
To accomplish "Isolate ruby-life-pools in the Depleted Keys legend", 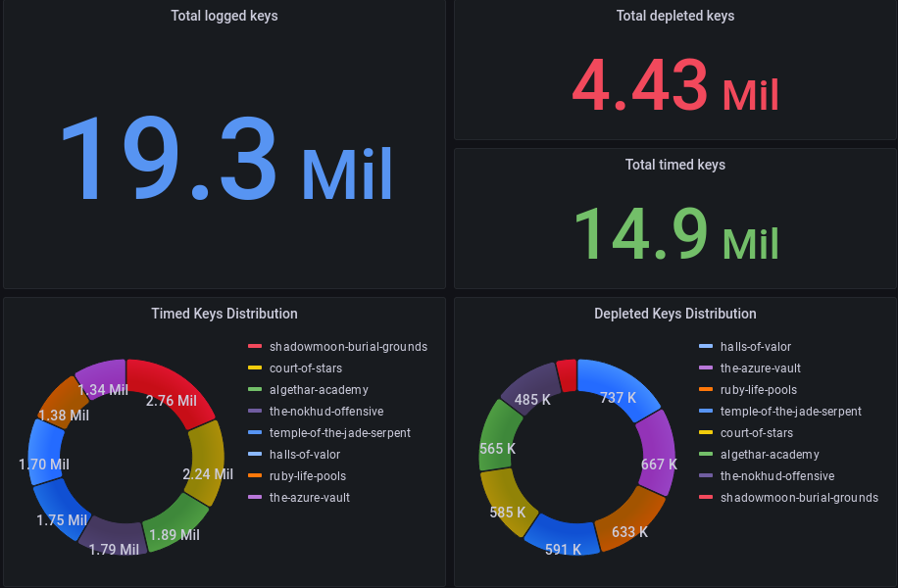I will pyautogui.click(x=758, y=390).
